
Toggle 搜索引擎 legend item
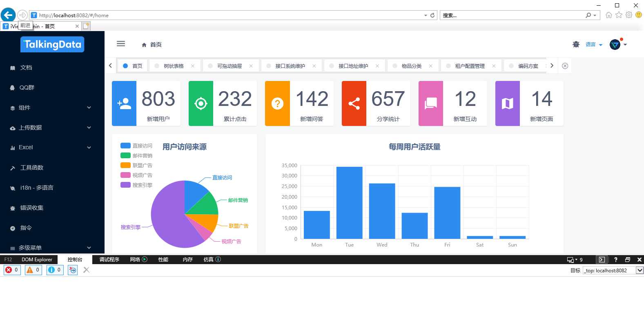pyautogui.click(x=136, y=185)
